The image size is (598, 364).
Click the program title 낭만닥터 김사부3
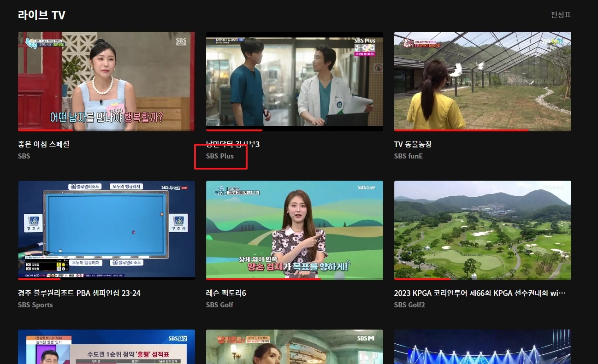click(233, 144)
